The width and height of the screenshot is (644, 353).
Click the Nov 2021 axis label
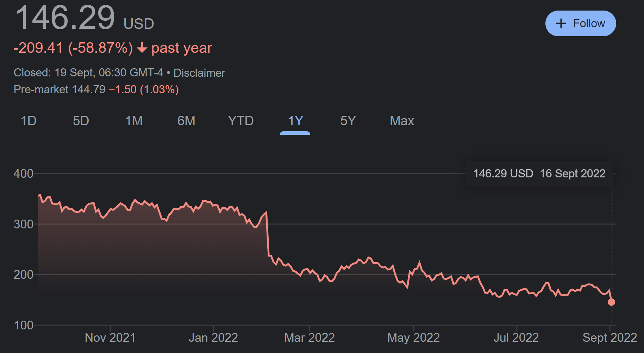110,338
